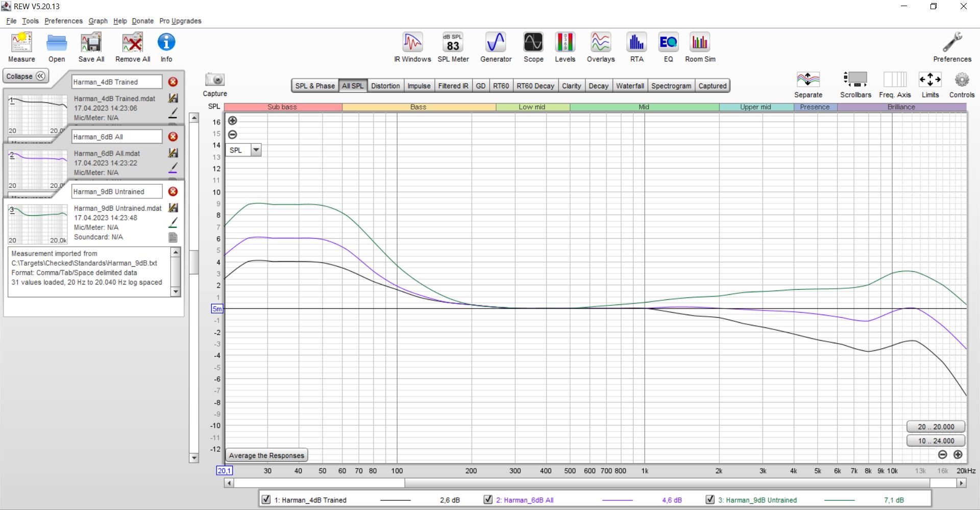The image size is (980, 510).
Task: Zoom out vertical axis with minus icon
Action: tap(232, 135)
